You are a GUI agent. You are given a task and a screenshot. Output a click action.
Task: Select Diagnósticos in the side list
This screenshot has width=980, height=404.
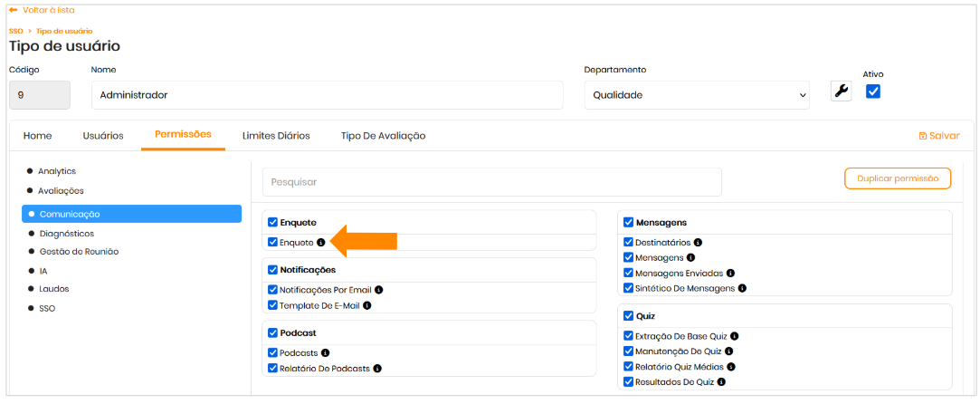coord(66,233)
